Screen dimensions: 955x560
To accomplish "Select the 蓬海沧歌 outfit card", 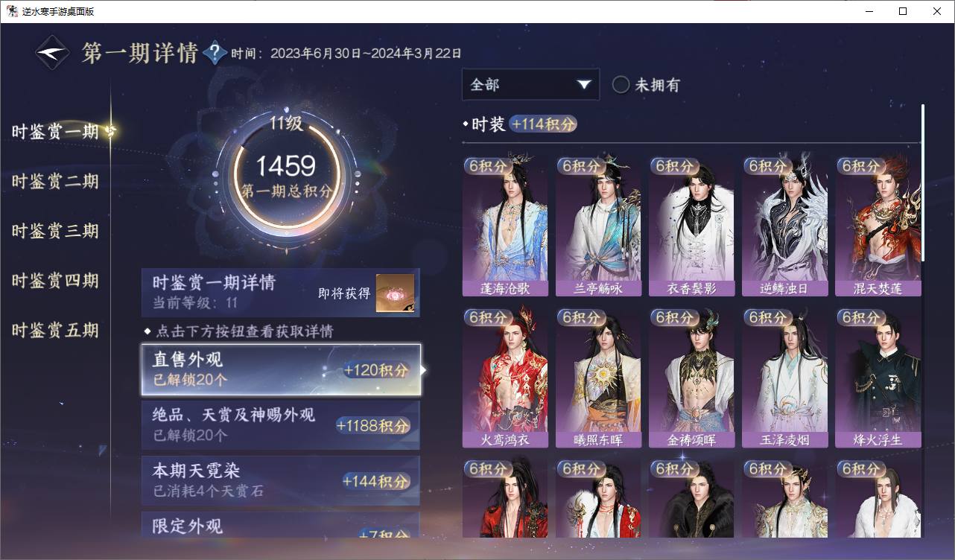I will point(505,226).
